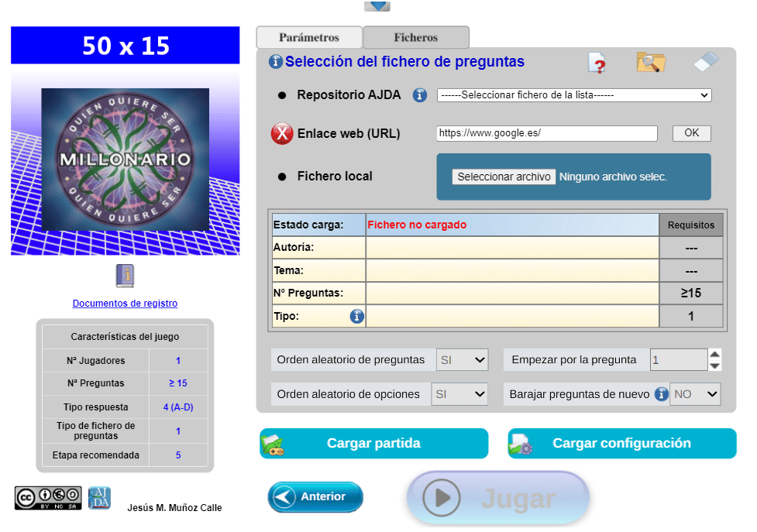Screen dimensions: 757x532
Task: Open the folder search icon
Action: [651, 63]
